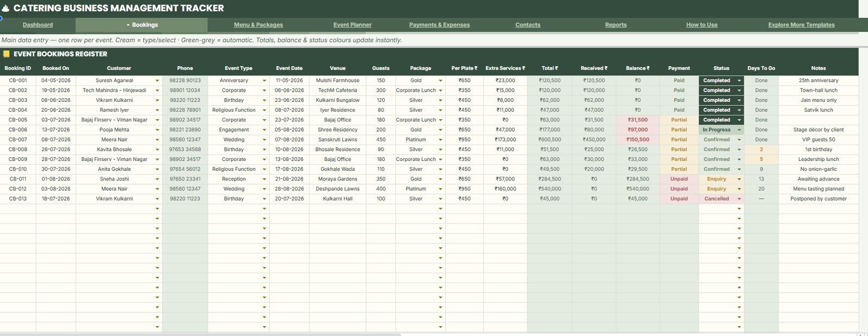Click the notebook icon beside Event Bookings Register

7,54
